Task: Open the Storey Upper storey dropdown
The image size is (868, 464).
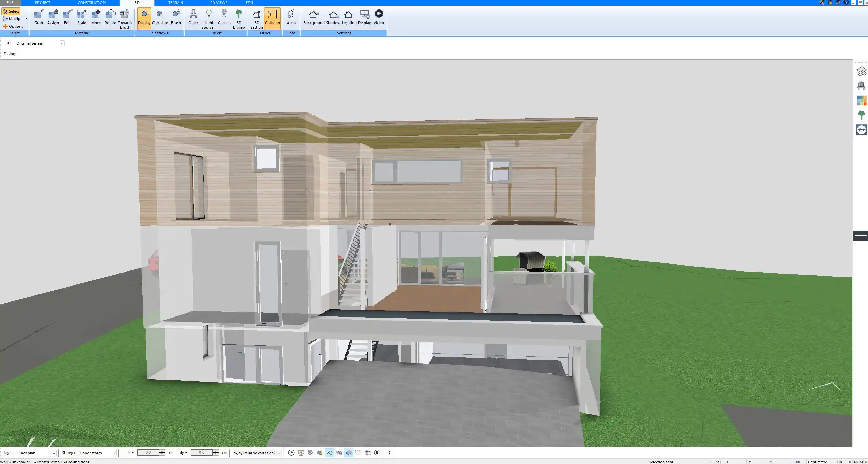Action: click(114, 453)
